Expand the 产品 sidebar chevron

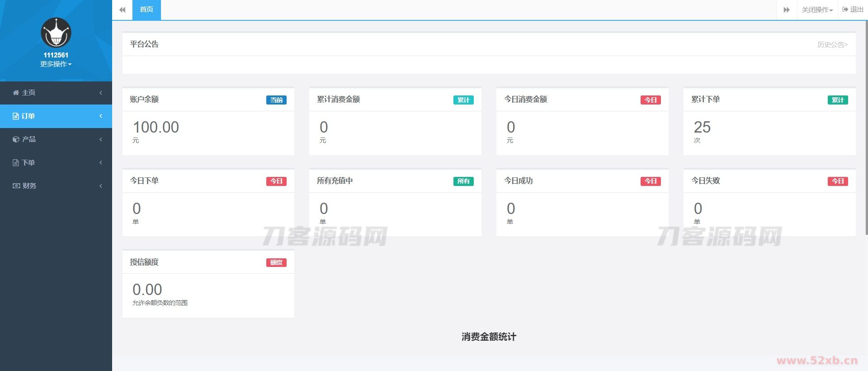point(101,139)
